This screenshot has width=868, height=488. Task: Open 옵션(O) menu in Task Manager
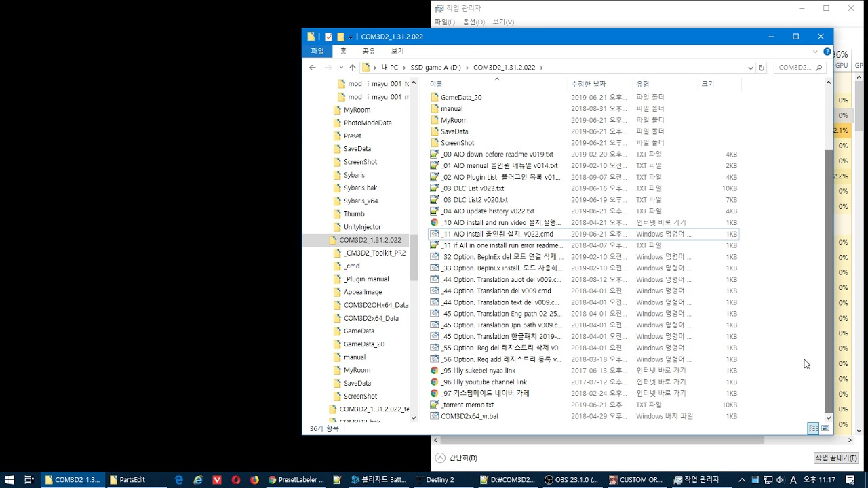pyautogui.click(x=473, y=22)
